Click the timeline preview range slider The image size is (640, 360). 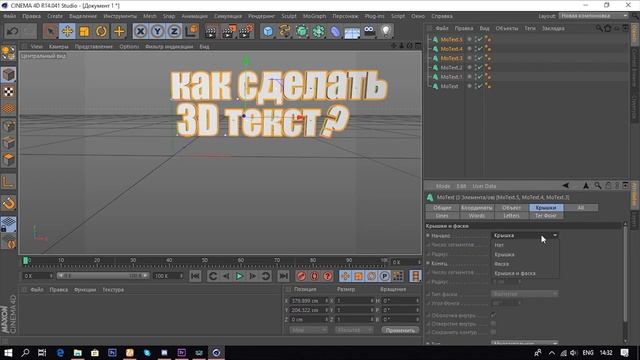pos(102,276)
